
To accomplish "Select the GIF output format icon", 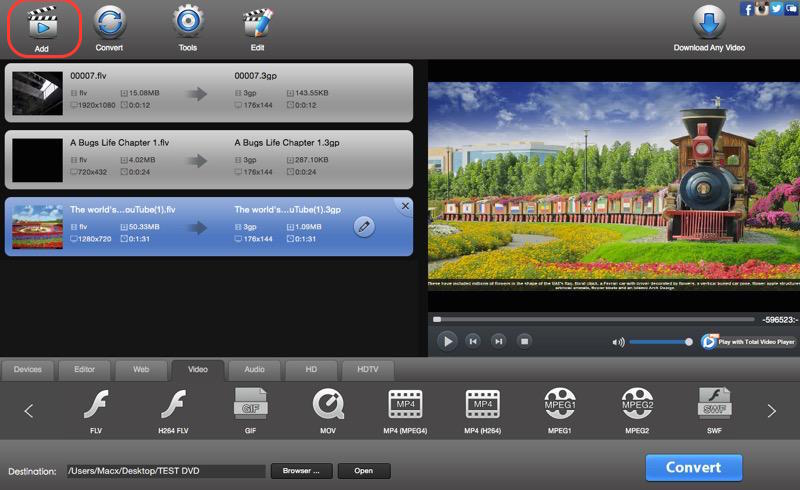I will pyautogui.click(x=250, y=405).
